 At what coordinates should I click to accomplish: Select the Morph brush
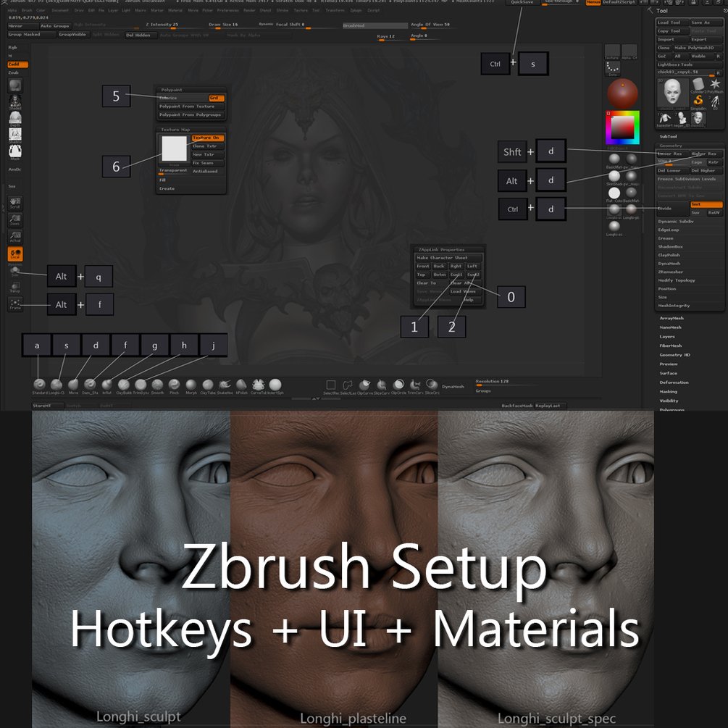(191, 385)
